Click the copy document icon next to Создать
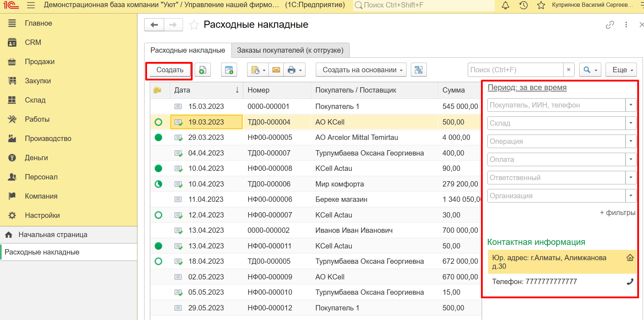644x320 pixels. [202, 70]
